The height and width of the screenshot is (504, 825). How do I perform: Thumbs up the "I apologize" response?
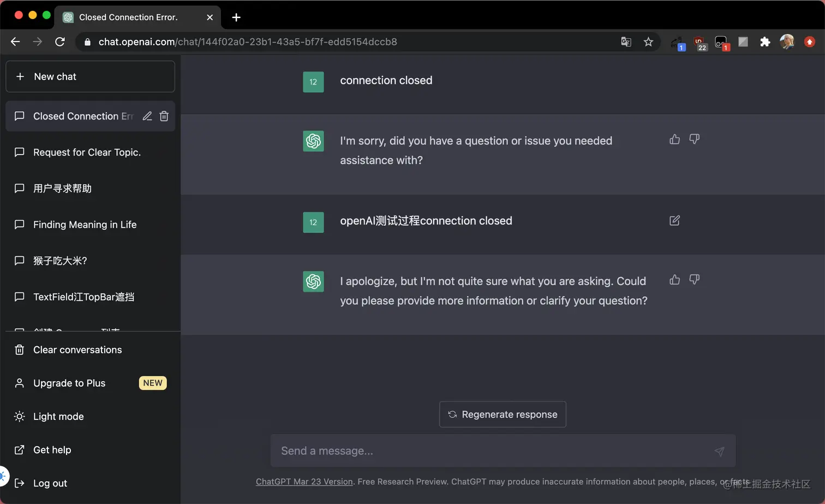click(675, 280)
